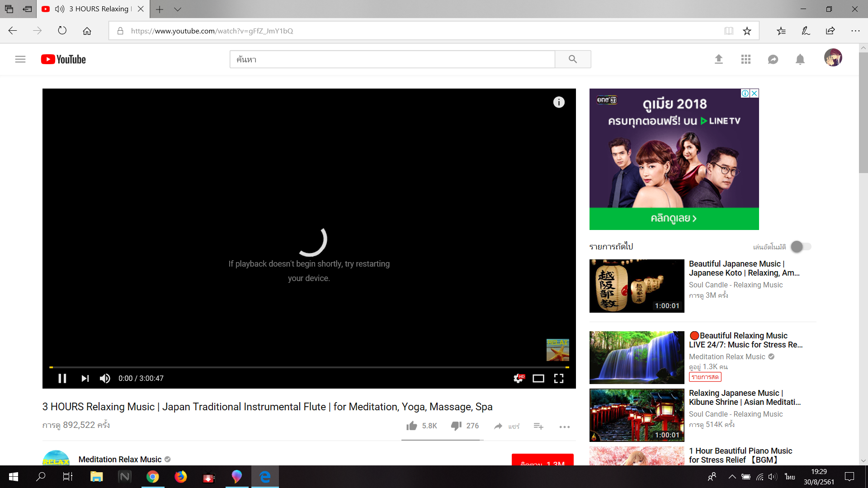Skip to the next video

(85, 378)
